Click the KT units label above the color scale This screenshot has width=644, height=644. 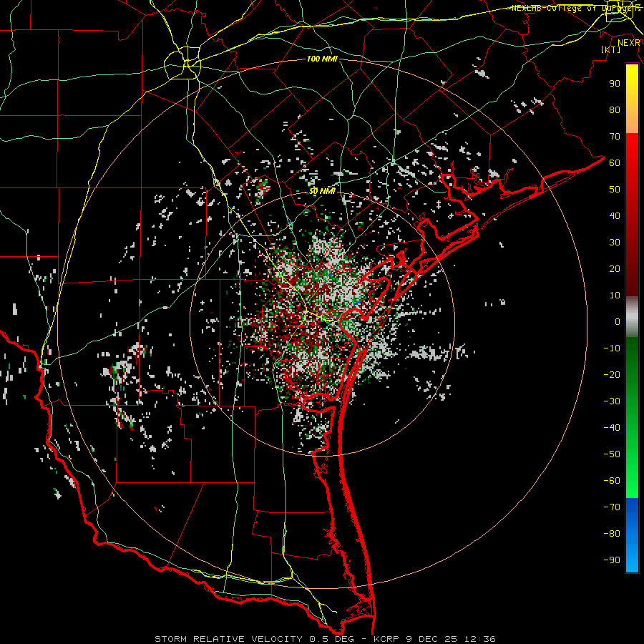pyautogui.click(x=611, y=49)
